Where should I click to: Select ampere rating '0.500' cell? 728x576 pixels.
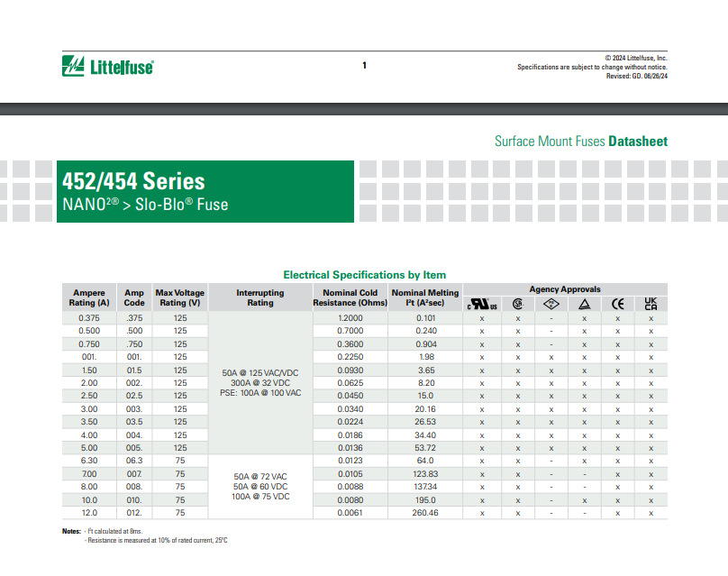coord(89,331)
